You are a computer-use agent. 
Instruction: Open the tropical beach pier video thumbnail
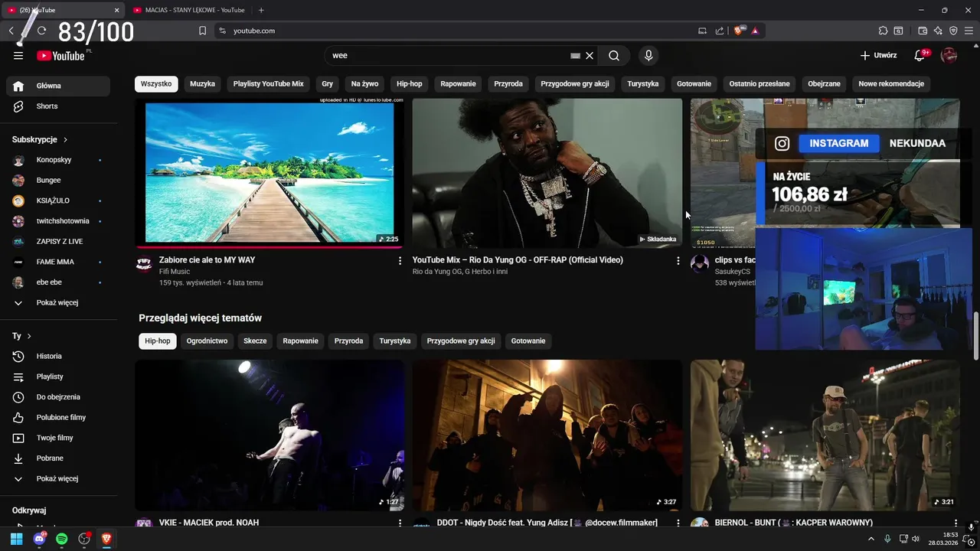click(x=270, y=173)
